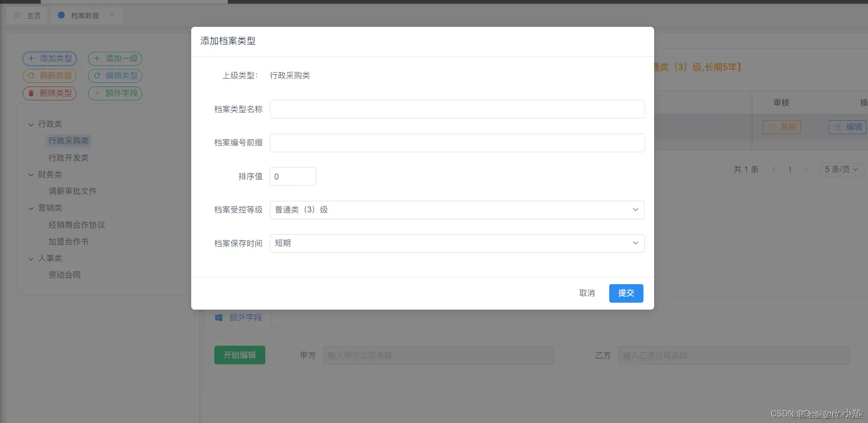Viewport: 868px width, 423px height.
Task: Click the 乙方 company name input
Action: pyautogui.click(x=734, y=355)
